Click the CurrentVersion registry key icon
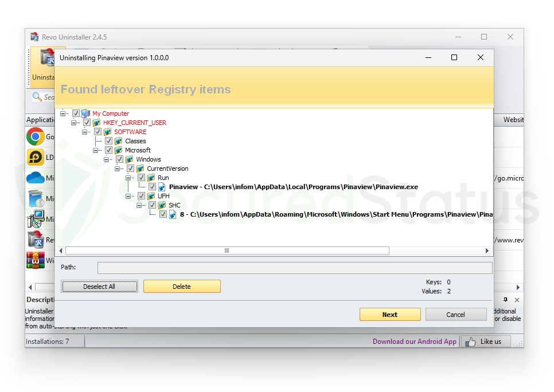 point(141,168)
